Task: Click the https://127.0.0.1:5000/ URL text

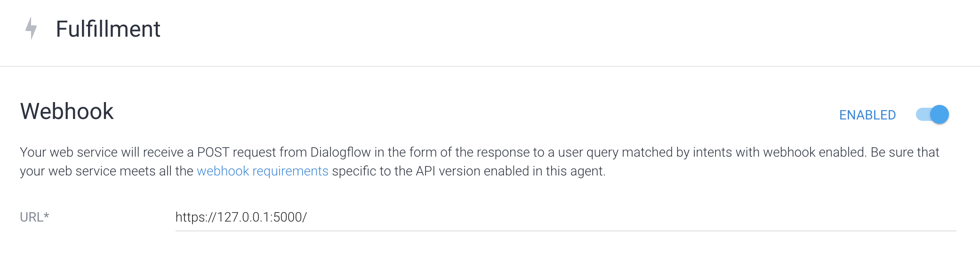Action: coord(241,217)
